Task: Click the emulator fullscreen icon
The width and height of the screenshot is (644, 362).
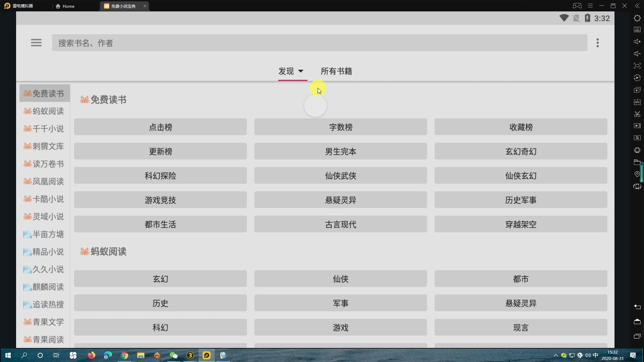Action: coord(637,66)
